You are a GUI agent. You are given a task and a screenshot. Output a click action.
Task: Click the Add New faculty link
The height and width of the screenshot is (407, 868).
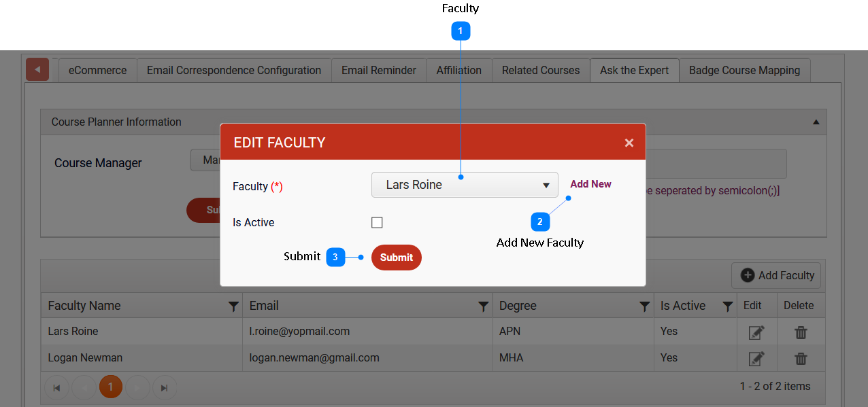590,184
